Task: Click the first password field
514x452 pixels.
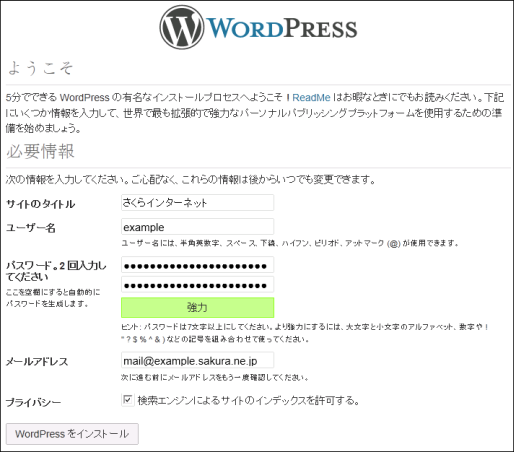Action: coord(197,265)
